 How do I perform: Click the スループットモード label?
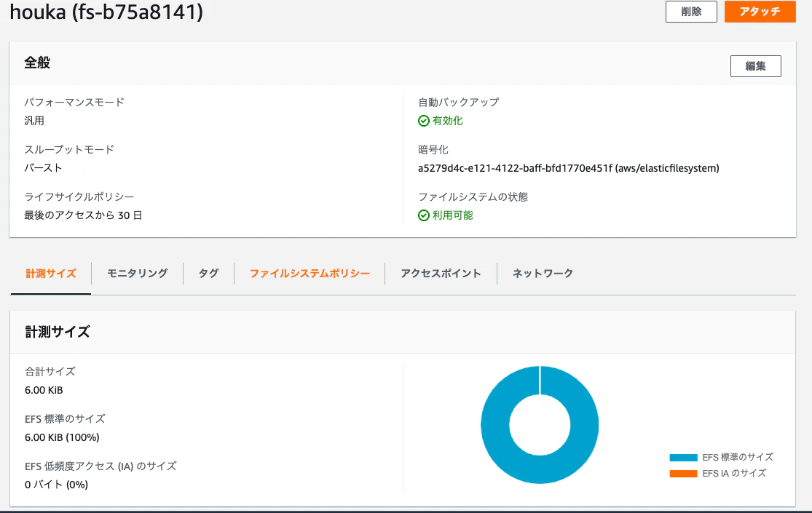click(x=69, y=150)
